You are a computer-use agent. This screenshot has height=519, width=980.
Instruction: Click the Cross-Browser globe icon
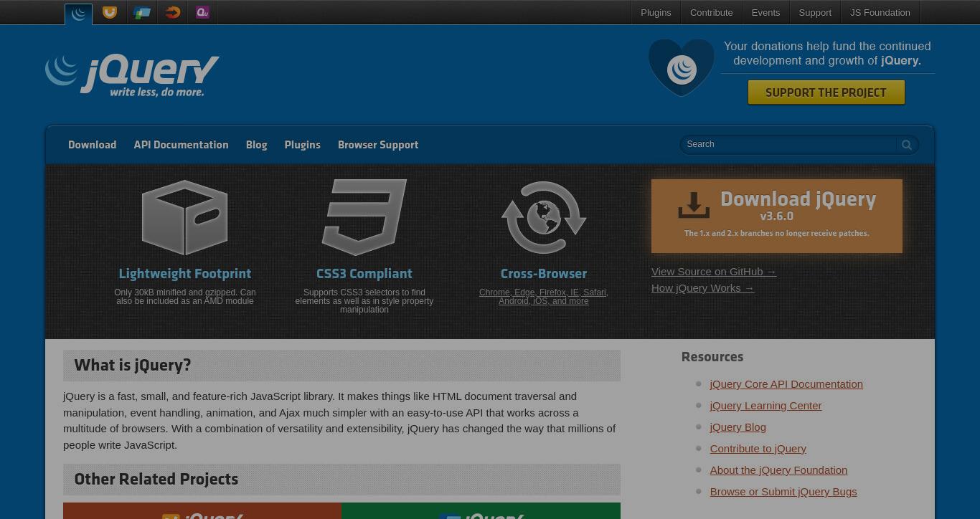click(x=544, y=217)
